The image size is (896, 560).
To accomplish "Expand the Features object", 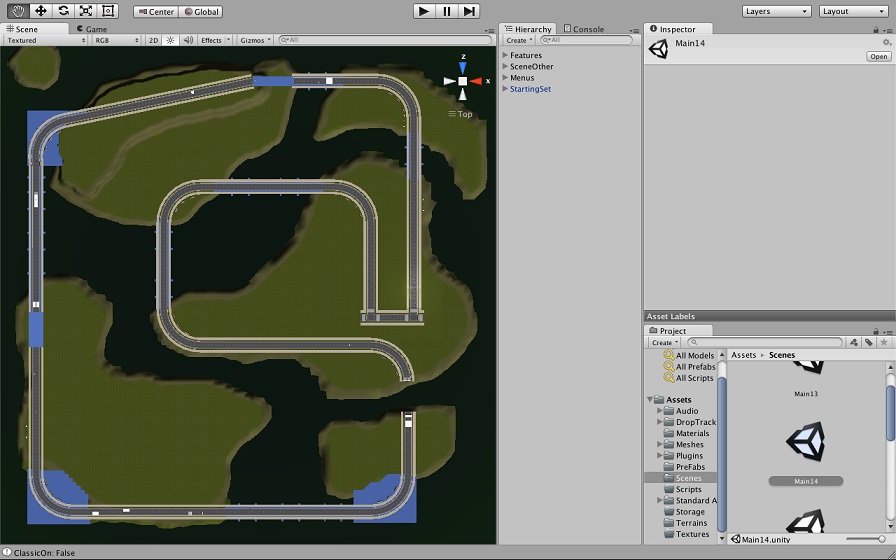I will [x=505, y=55].
